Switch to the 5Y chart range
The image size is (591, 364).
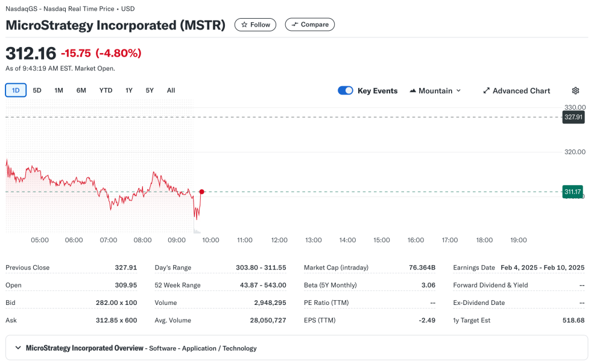tap(149, 90)
